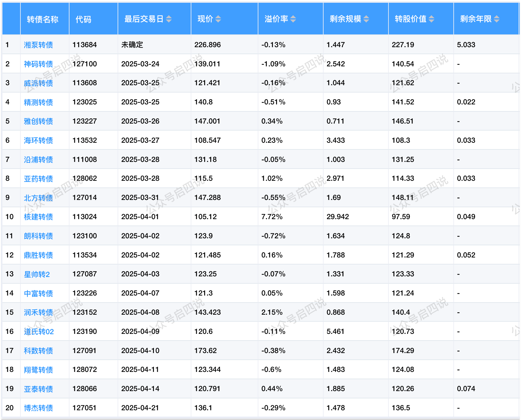Click sort icon next to 剩余规模

point(366,19)
